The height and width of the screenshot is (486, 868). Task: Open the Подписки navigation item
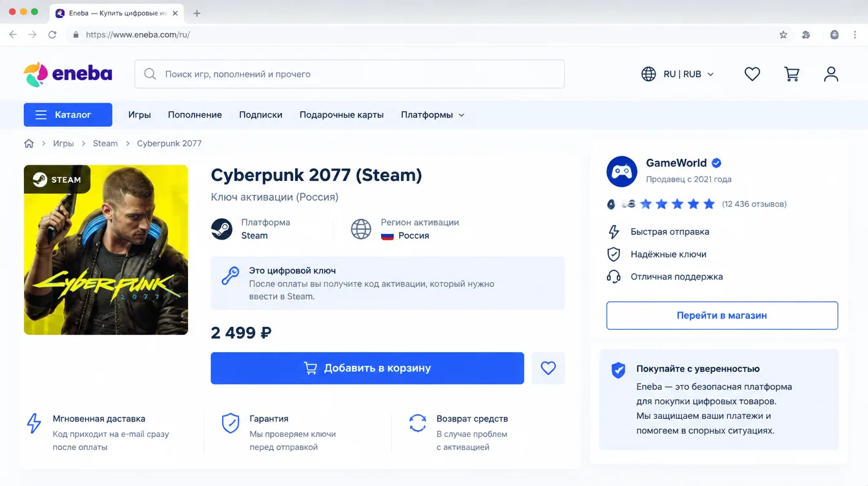tap(261, 115)
